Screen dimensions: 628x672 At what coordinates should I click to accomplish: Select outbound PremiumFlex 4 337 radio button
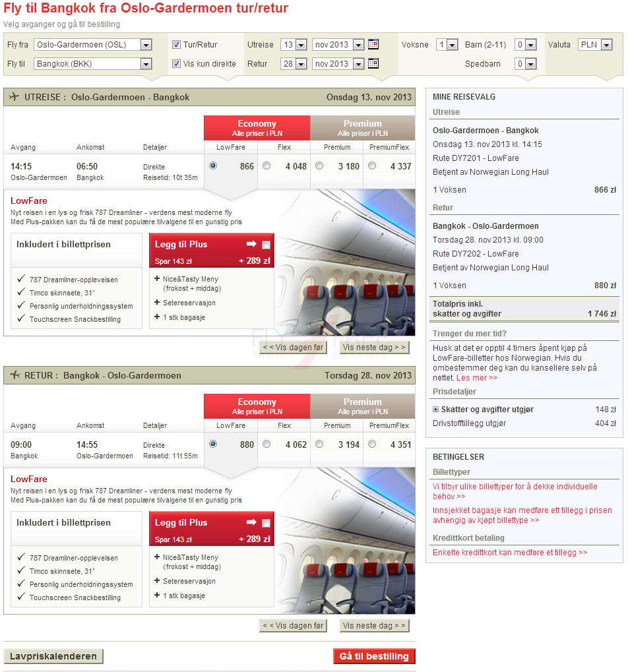tap(372, 166)
